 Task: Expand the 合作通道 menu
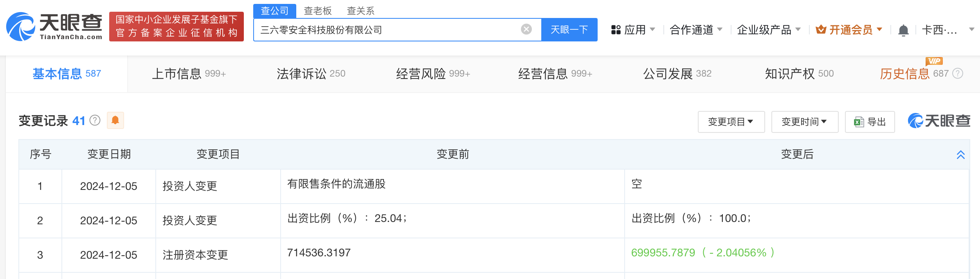point(696,30)
